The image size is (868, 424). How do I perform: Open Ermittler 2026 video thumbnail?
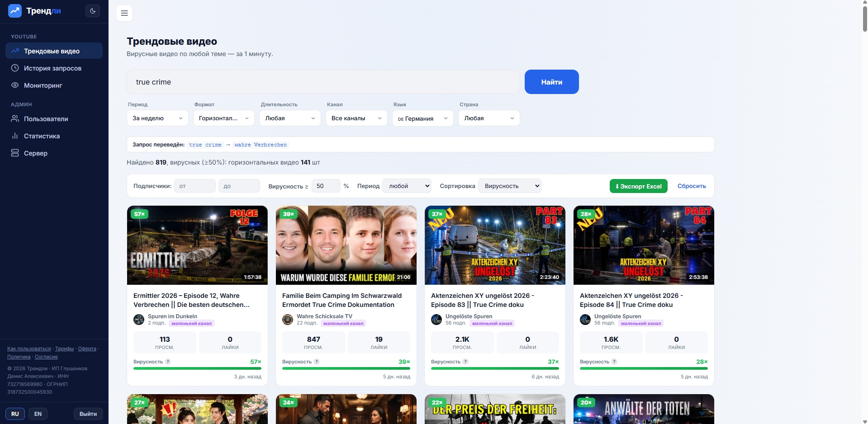tap(197, 245)
